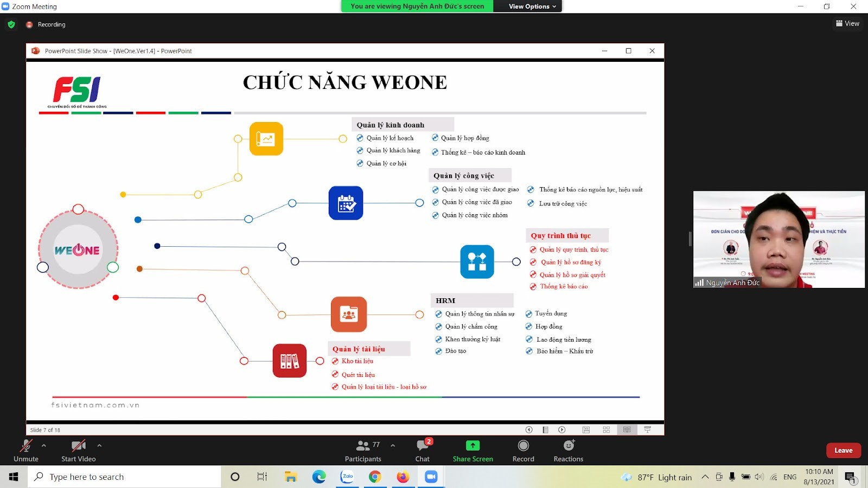
Task: Leave the Zoom meeting
Action: point(844,451)
